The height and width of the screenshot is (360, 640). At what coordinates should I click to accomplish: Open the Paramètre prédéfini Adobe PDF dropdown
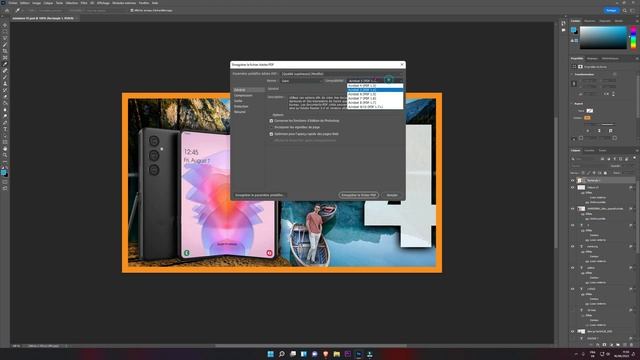click(x=342, y=74)
